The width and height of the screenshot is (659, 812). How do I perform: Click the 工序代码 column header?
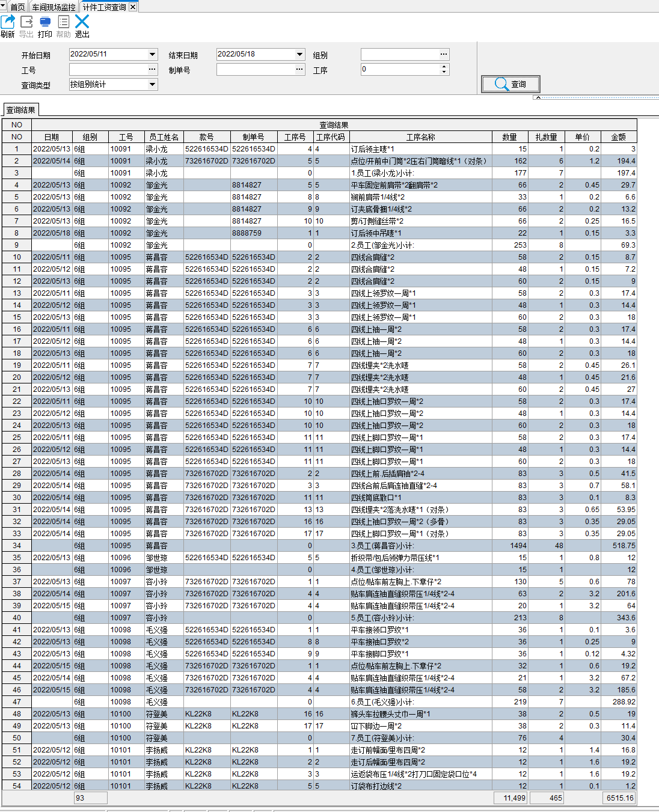pos(331,137)
